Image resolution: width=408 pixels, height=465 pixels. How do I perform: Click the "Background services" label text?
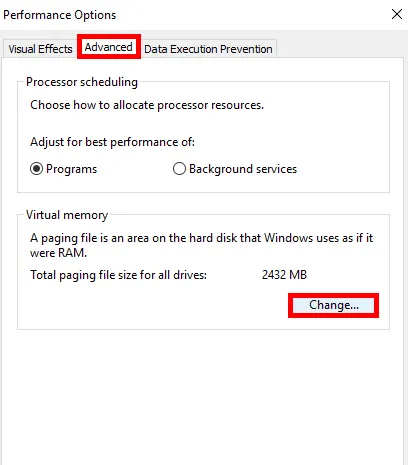pos(243,169)
